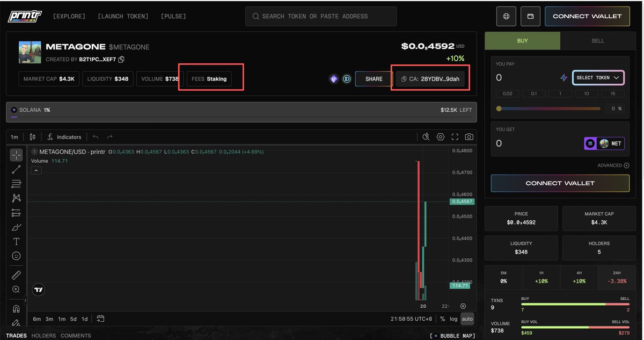Open the BUBBLE MAP link

click(453, 336)
